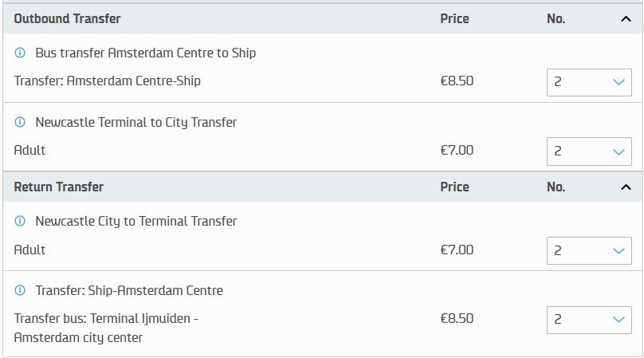The image size is (644, 358).
Task: Click Newcastle City to Terminal Transfer label
Action: [136, 221]
